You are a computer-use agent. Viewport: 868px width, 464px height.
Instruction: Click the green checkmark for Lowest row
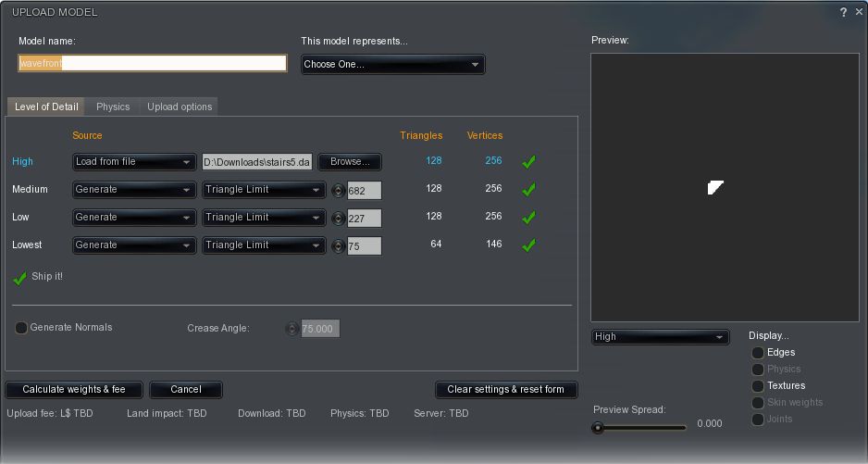click(528, 245)
